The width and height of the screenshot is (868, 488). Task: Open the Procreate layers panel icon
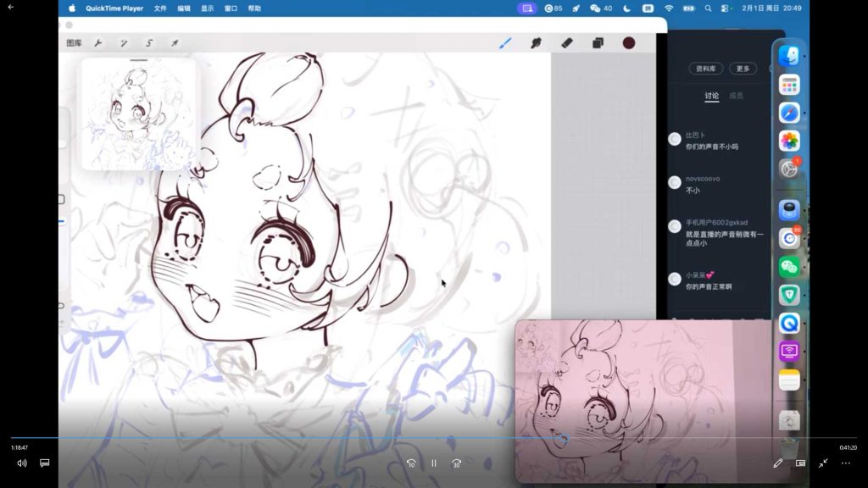[x=598, y=43]
